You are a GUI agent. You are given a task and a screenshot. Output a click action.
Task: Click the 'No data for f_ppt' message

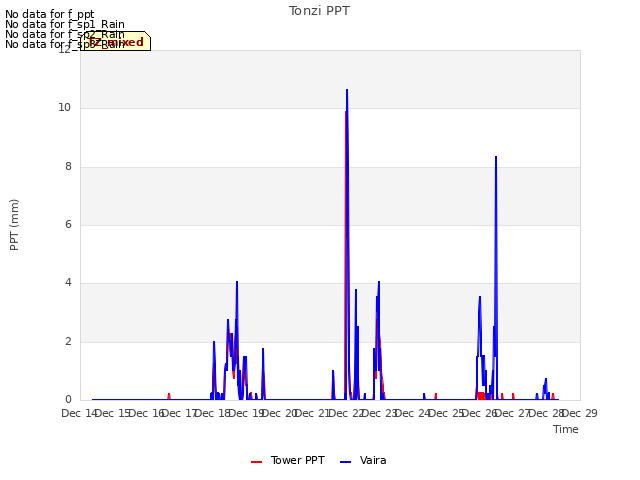pyautogui.click(x=49, y=14)
